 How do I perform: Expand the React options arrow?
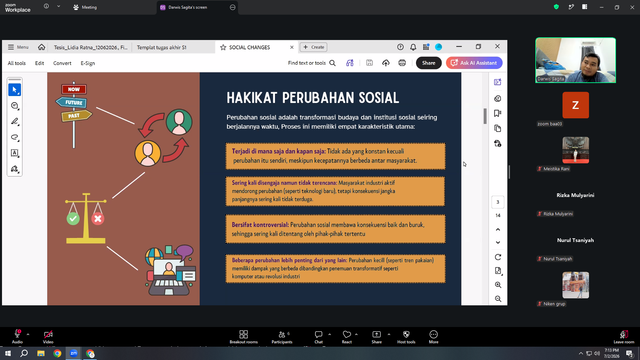356,334
